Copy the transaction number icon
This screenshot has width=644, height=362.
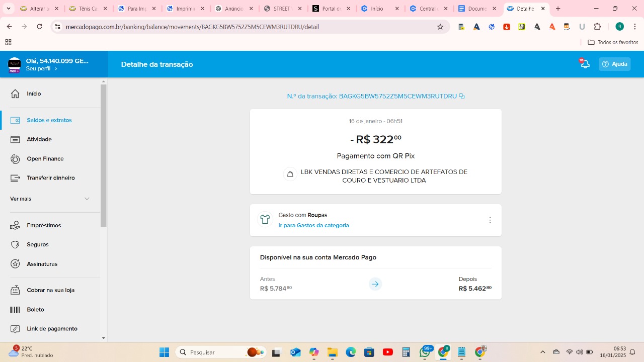click(x=462, y=96)
